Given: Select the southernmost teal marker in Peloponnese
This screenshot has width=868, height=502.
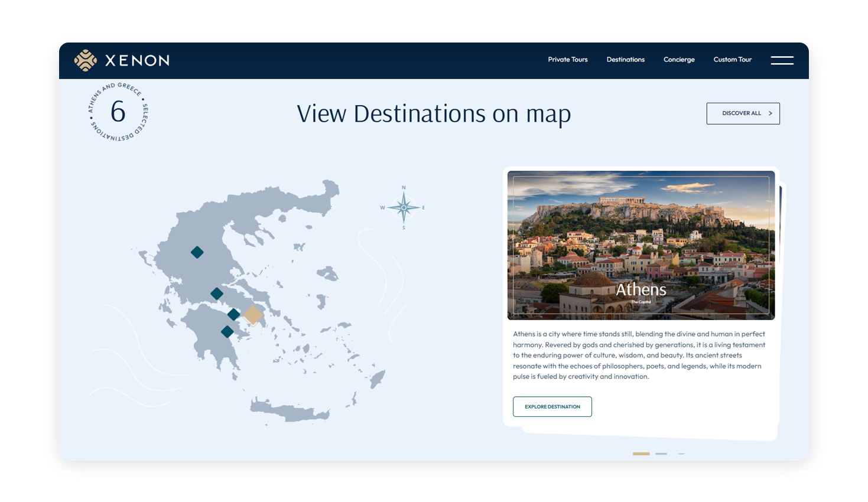Looking at the screenshot, I should pyautogui.click(x=227, y=332).
